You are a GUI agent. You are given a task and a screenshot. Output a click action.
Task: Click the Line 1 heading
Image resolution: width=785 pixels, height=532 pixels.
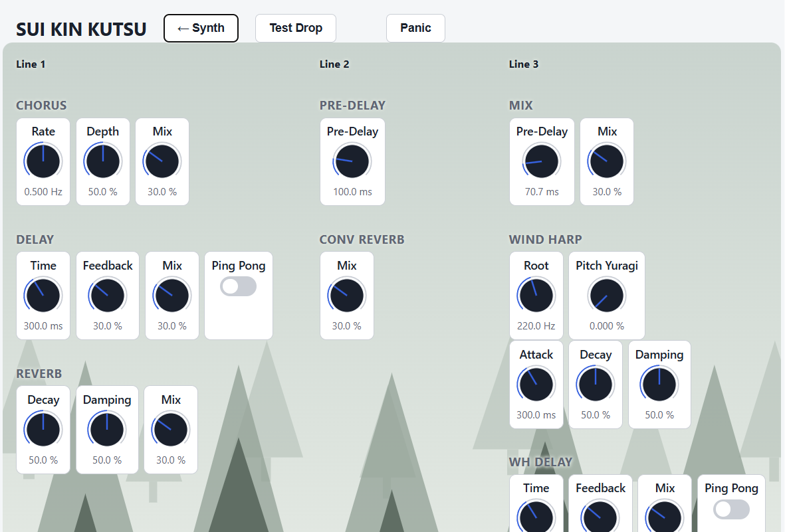coord(31,64)
